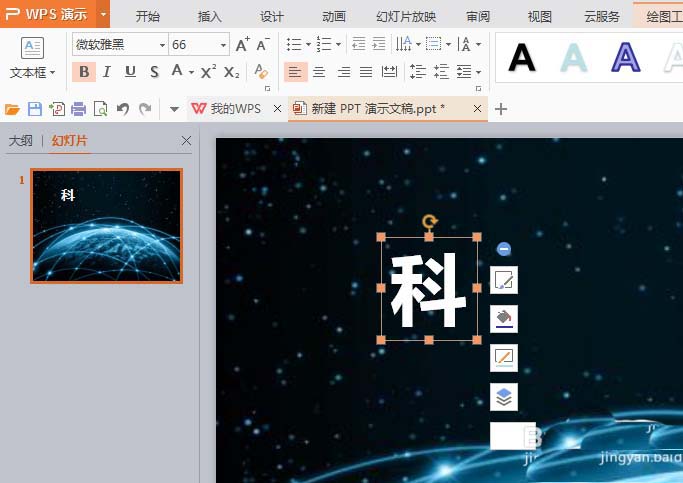Open the 云服务 tab
Screen dimensions: 683x483
pyautogui.click(x=602, y=17)
